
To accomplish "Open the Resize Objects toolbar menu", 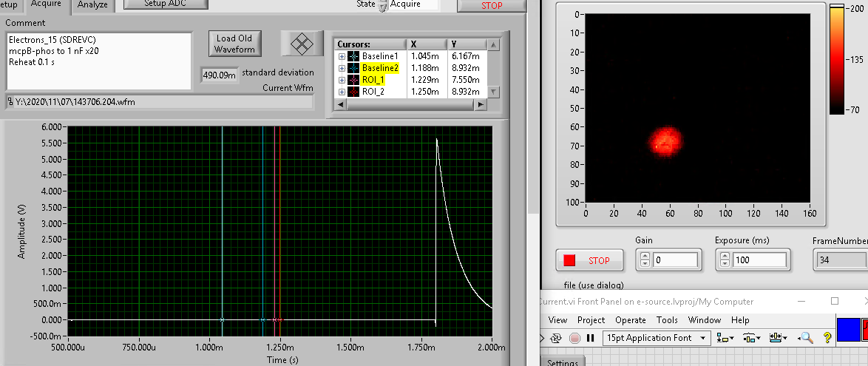I will (776, 337).
